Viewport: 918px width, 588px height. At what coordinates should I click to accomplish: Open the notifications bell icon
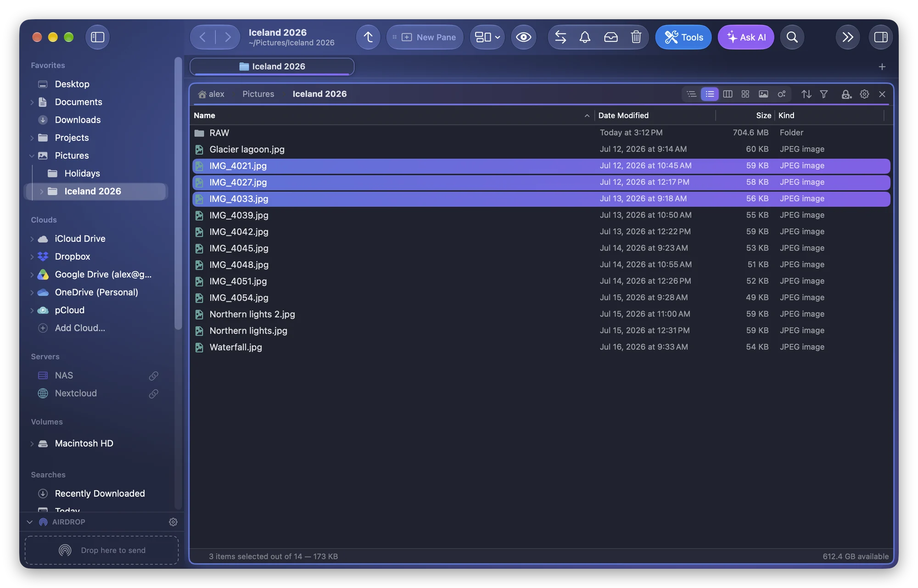(585, 37)
